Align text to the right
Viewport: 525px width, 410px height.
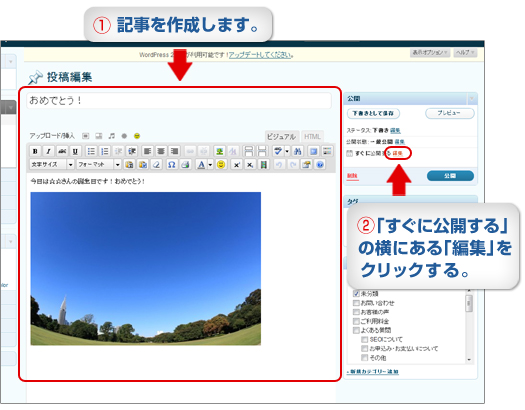(x=174, y=151)
